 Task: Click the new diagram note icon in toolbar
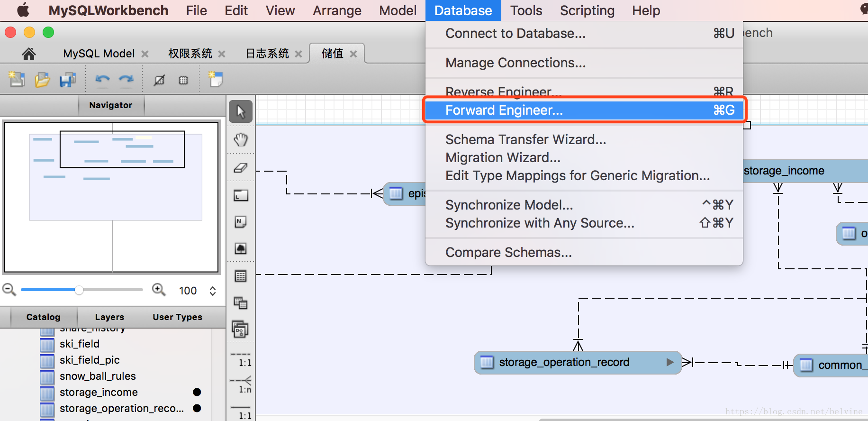216,79
